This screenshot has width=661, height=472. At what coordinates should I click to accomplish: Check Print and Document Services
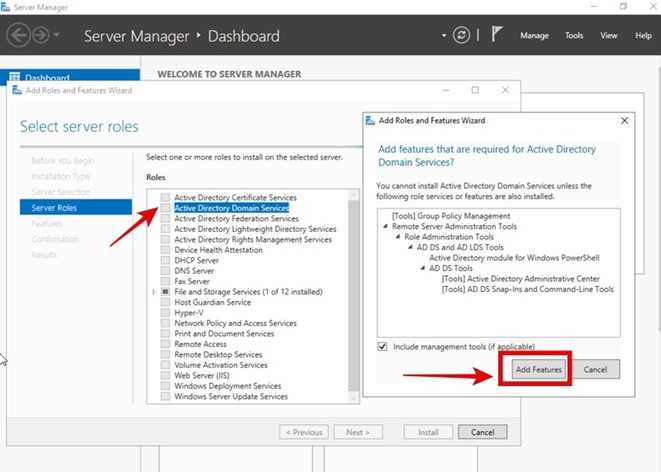(165, 333)
